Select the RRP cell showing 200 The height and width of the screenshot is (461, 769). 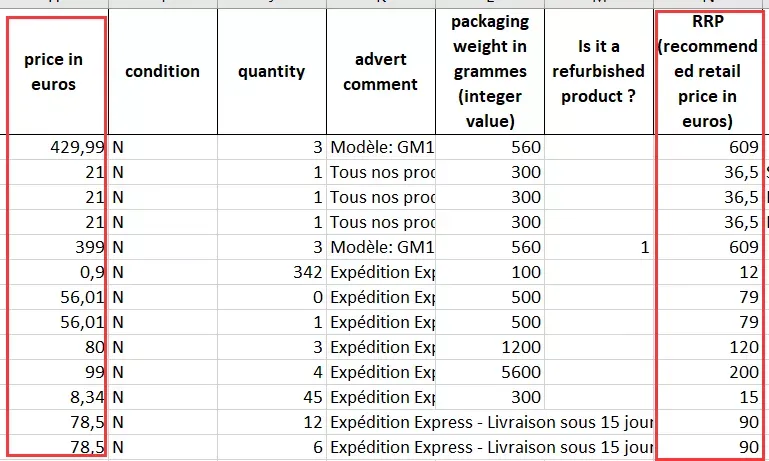point(708,372)
